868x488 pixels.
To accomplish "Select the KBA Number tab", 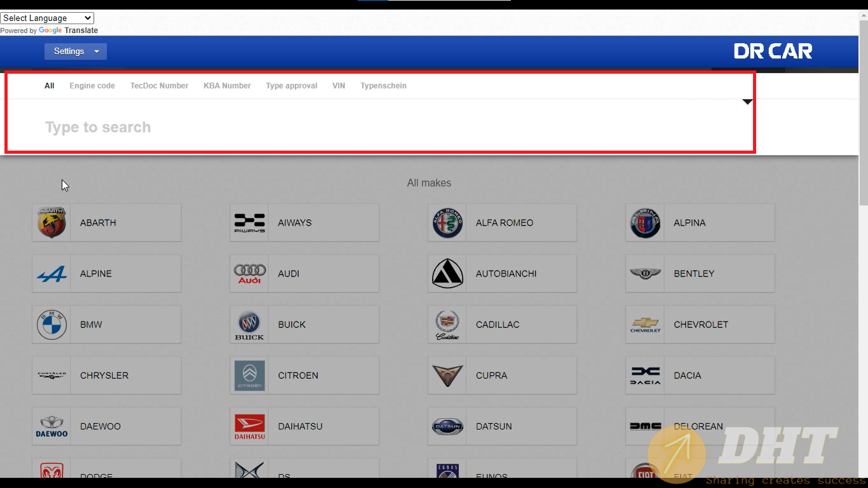I will pos(227,86).
